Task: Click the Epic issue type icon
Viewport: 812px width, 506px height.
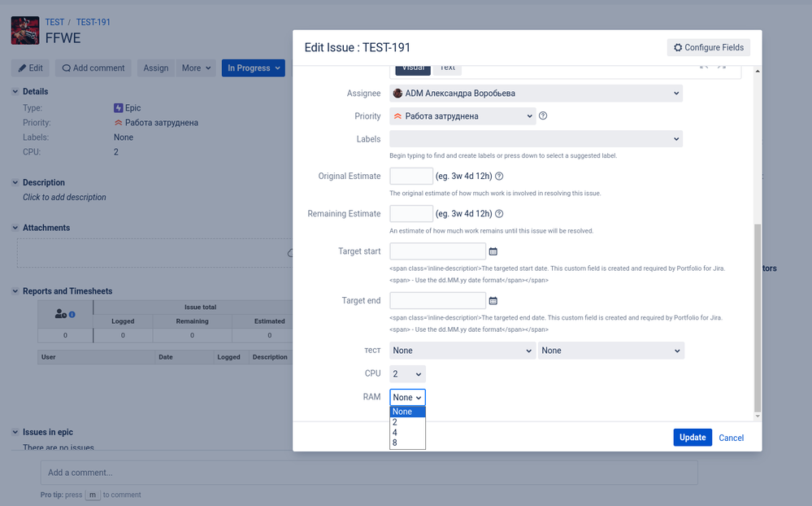Action: pos(119,108)
